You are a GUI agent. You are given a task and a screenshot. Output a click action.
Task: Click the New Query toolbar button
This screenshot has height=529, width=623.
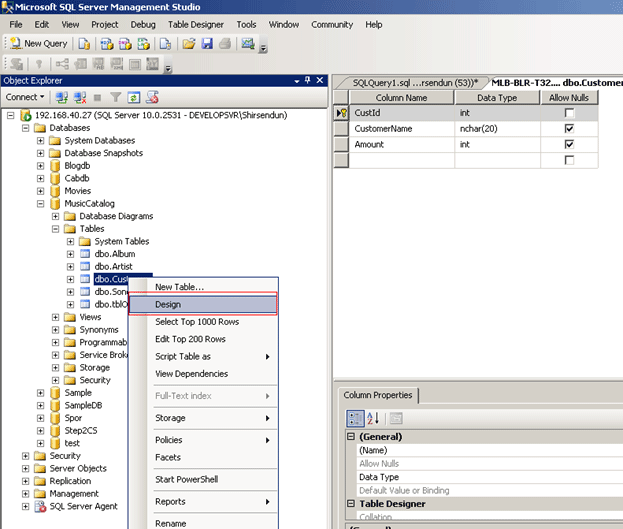(x=38, y=44)
